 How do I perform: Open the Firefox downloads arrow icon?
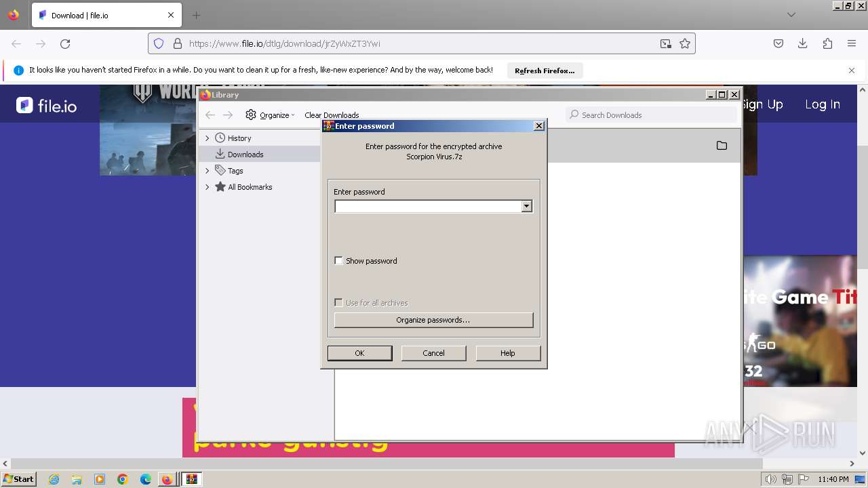[x=803, y=43]
